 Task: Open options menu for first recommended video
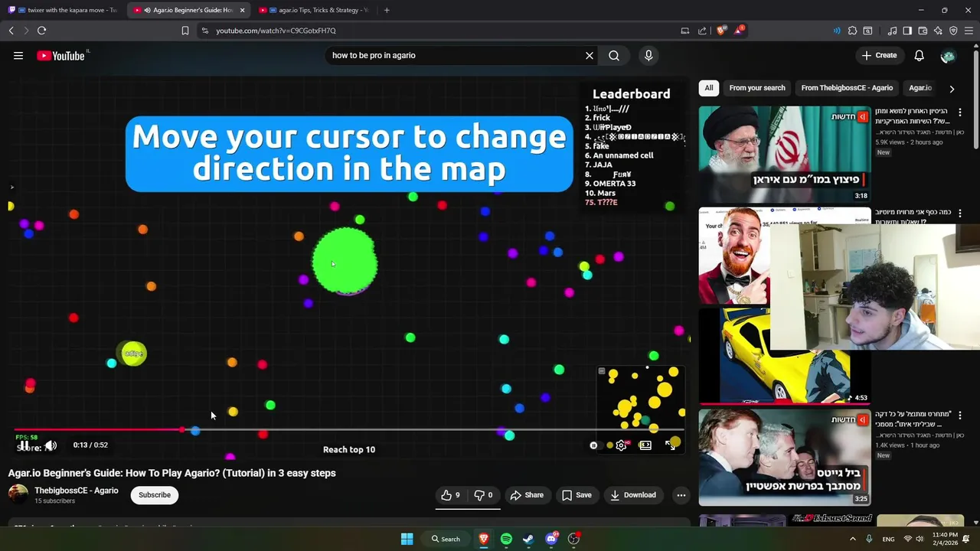click(960, 112)
